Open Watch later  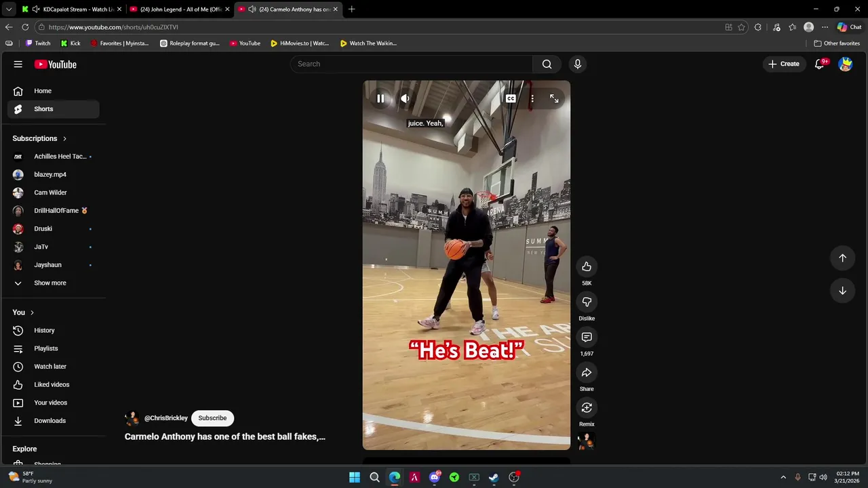click(54, 367)
